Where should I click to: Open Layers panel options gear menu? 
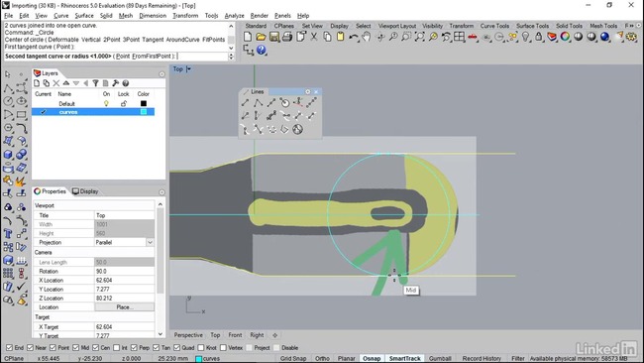[161, 74]
